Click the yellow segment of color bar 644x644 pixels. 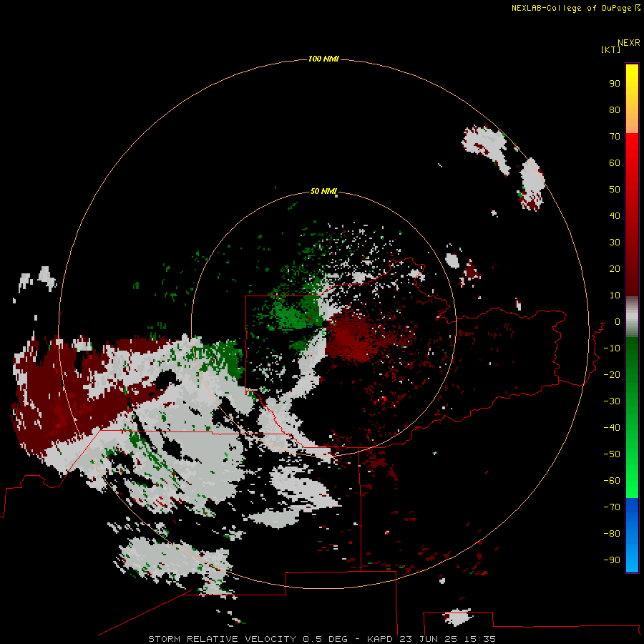tap(632, 99)
